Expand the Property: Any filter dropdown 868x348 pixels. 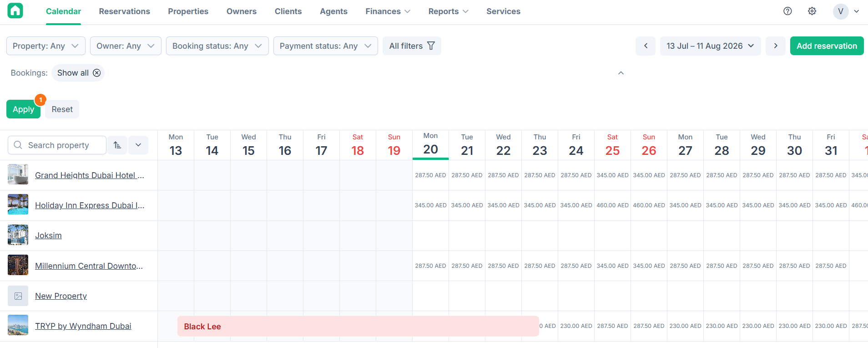(x=46, y=46)
